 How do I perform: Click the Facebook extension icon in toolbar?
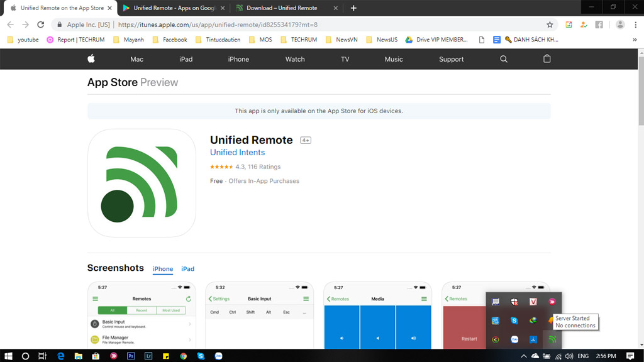click(x=599, y=25)
